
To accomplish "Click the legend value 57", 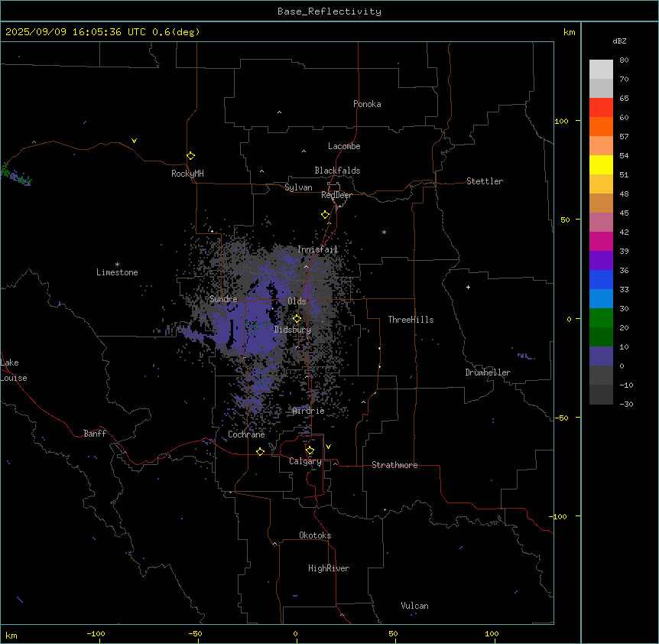I will 624,137.
